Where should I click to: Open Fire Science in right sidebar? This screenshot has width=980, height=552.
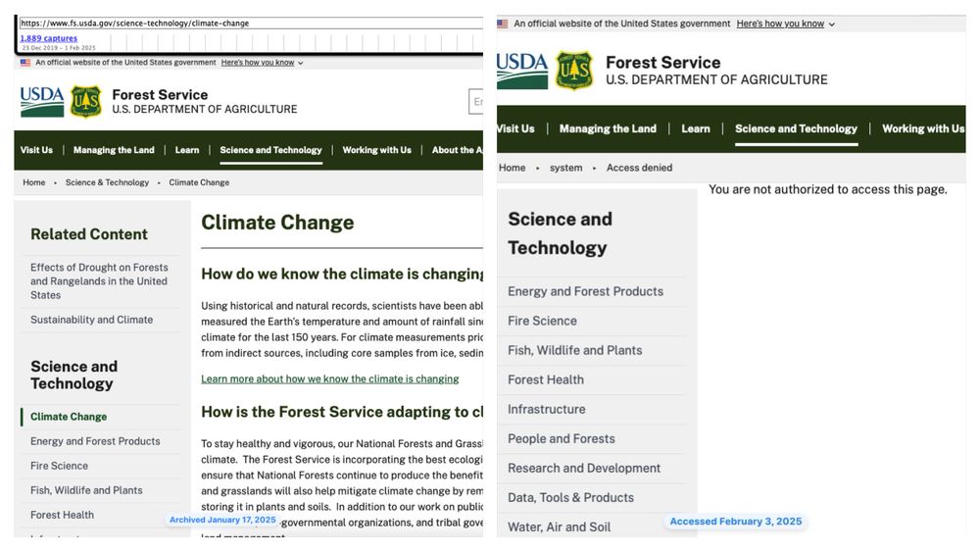coord(543,321)
